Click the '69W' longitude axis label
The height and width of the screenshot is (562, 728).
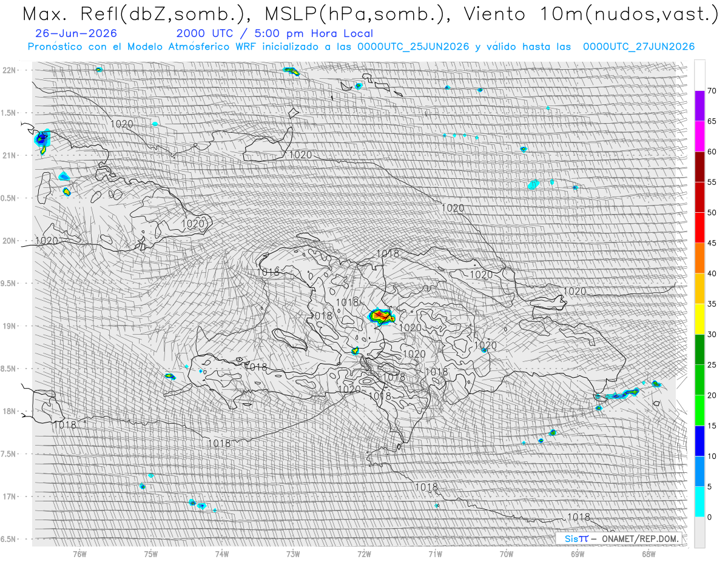pyautogui.click(x=578, y=553)
